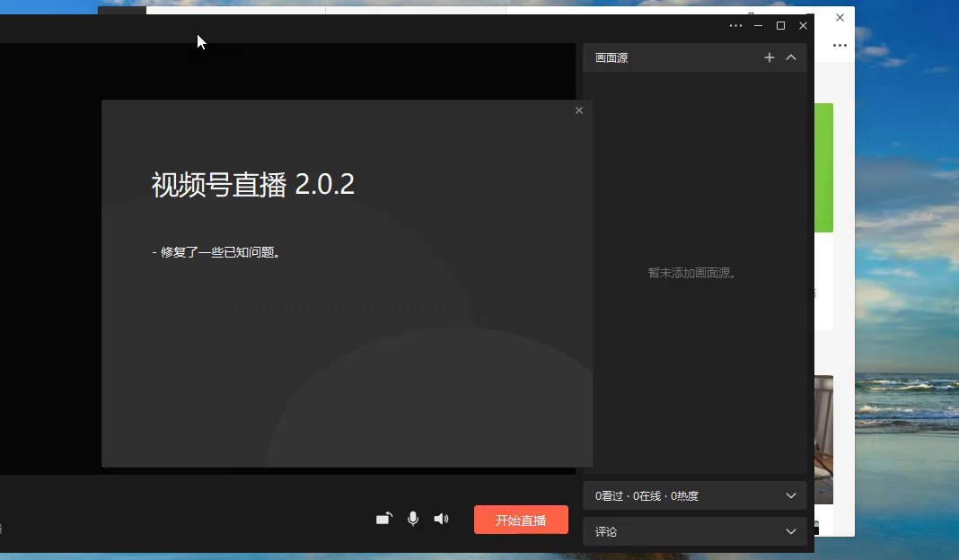
Task: Open the three-dots menu in the live window title bar
Action: click(x=735, y=26)
